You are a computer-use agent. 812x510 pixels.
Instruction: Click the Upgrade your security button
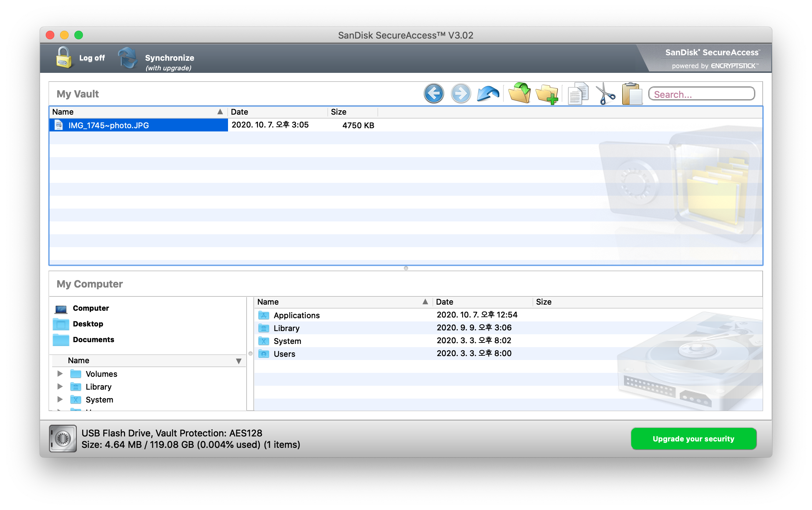tap(693, 439)
